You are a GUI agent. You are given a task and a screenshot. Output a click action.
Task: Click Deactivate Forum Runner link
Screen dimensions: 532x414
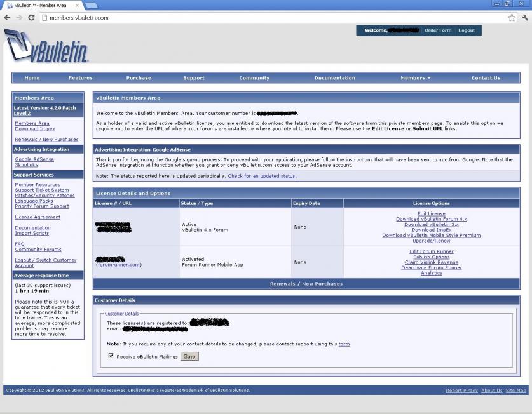coord(431,267)
